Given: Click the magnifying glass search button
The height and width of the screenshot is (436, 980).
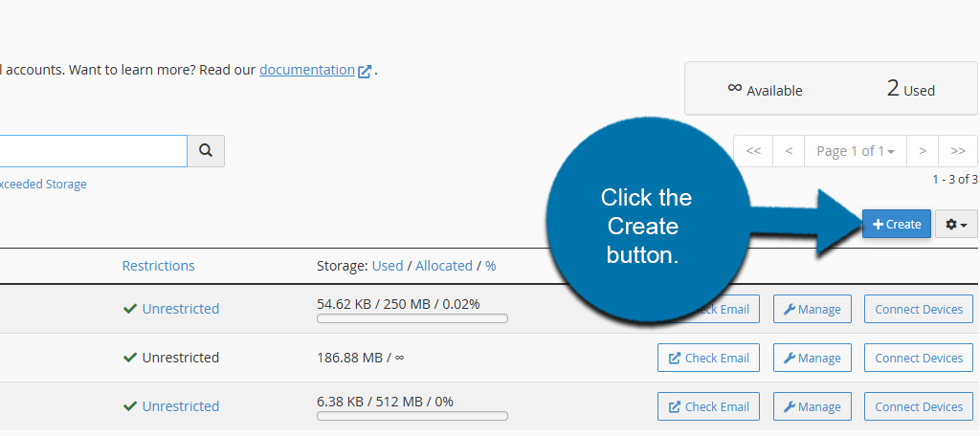Looking at the screenshot, I should (x=205, y=151).
